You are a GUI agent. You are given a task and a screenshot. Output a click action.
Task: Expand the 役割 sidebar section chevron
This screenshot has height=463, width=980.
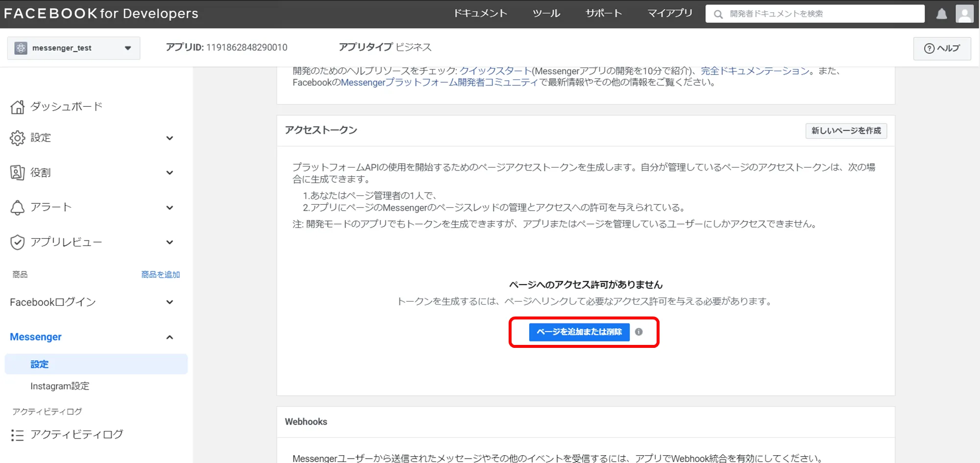click(170, 172)
